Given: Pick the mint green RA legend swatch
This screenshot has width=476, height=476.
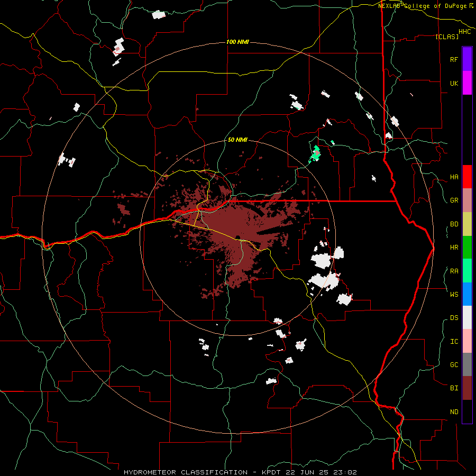Looking at the screenshot, I should coord(467,271).
